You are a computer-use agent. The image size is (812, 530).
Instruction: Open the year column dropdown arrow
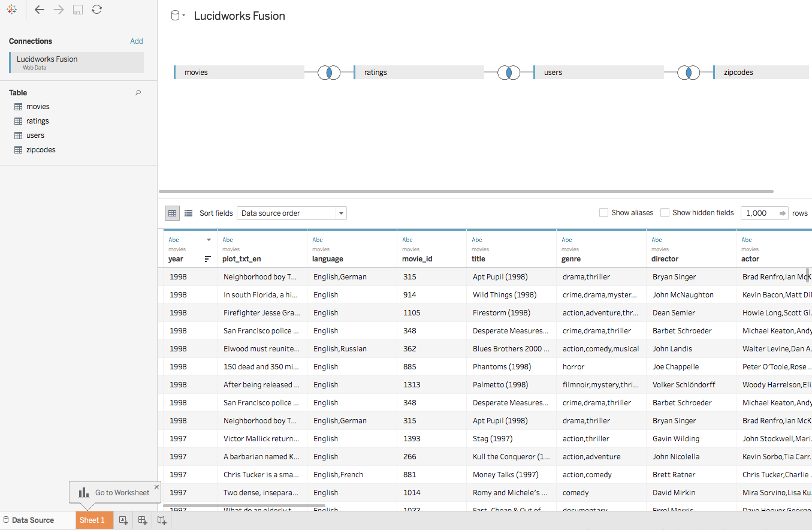coord(209,240)
